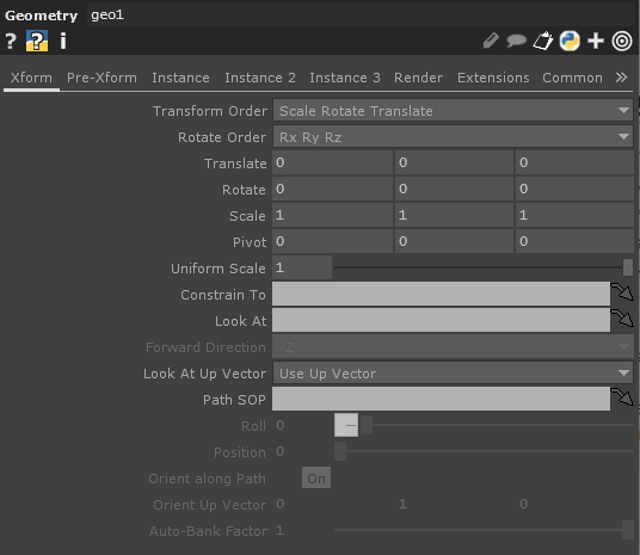Open the Forward Direction dropdown
The width and height of the screenshot is (640, 555).
[453, 347]
